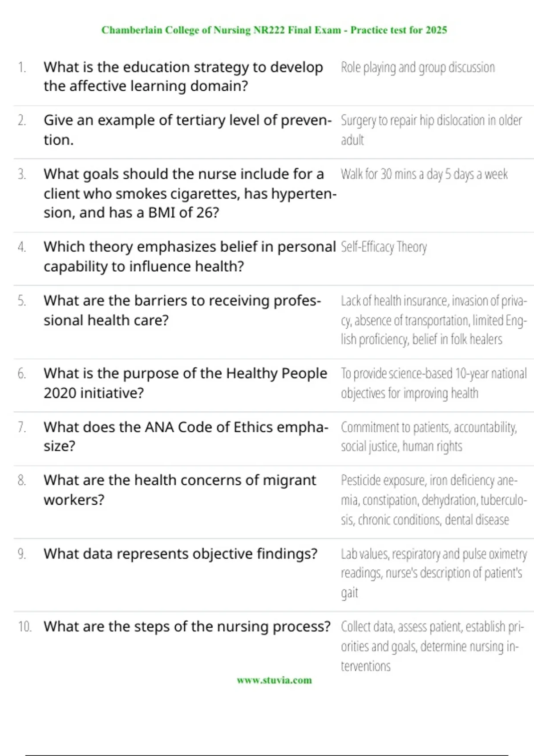Select question 3 about the client who smokes cigarettes

pyautogui.click(x=190, y=193)
